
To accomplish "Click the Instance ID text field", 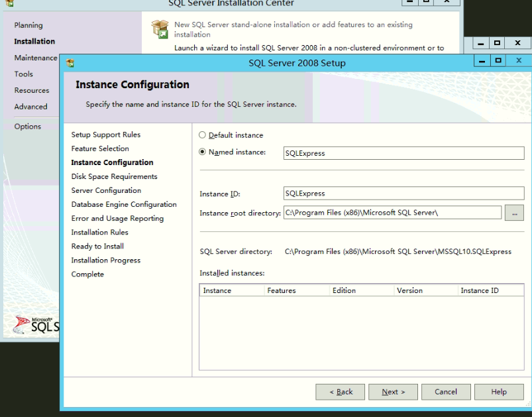I will 403,193.
